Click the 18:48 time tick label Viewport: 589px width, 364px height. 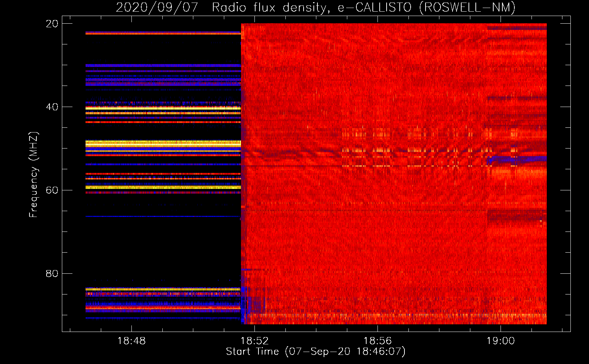pyautogui.click(x=131, y=341)
